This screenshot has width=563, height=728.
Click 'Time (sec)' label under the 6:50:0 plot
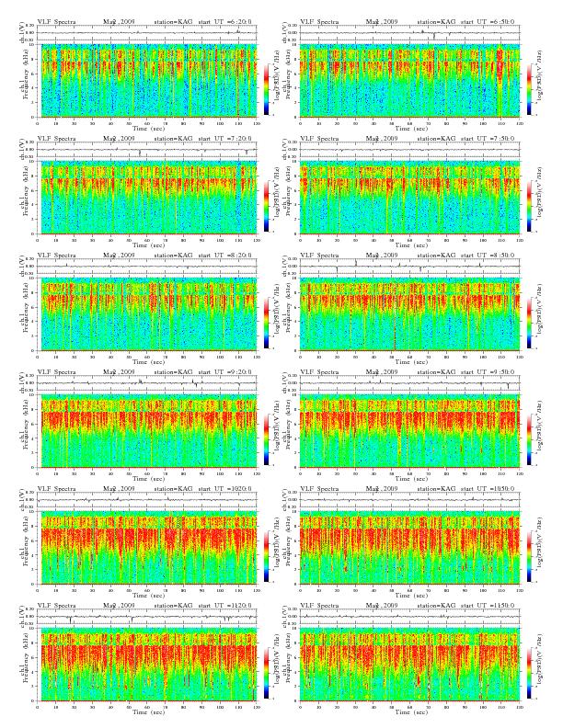(x=411, y=128)
